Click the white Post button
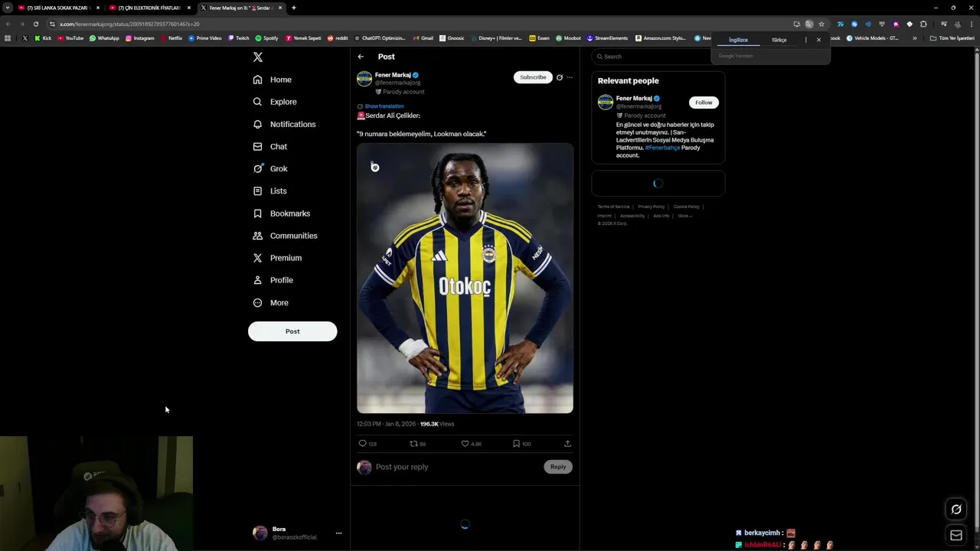 292,331
